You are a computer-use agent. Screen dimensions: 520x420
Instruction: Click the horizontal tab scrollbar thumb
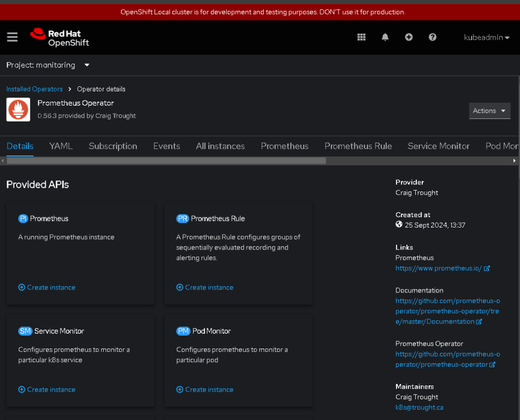166,160
